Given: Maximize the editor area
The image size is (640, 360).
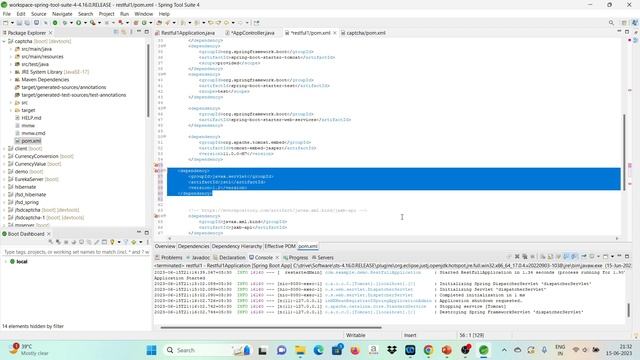Looking at the screenshot, I should point(627,32).
